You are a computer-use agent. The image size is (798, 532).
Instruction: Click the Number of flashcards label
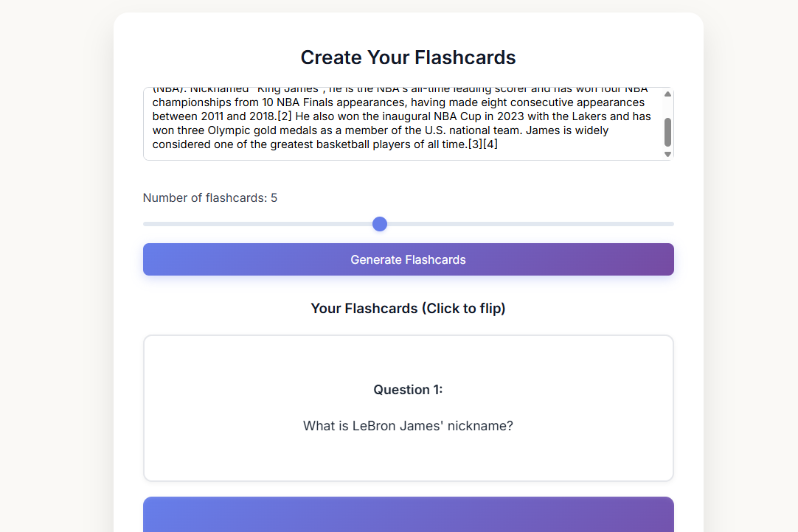point(209,197)
